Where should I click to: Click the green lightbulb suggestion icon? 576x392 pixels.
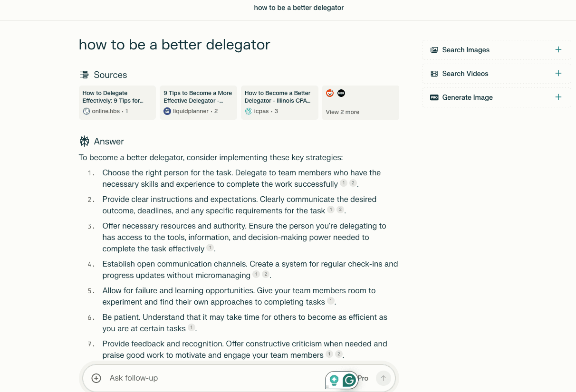[x=334, y=380]
